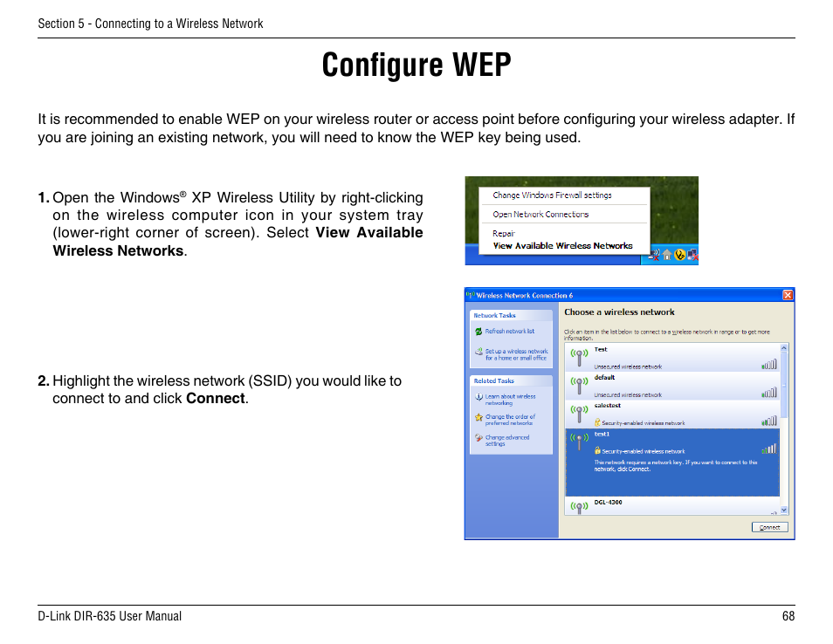Click the Set up a wireless network icon
Image resolution: width=833 pixels, height=644 pixels.
click(x=478, y=352)
